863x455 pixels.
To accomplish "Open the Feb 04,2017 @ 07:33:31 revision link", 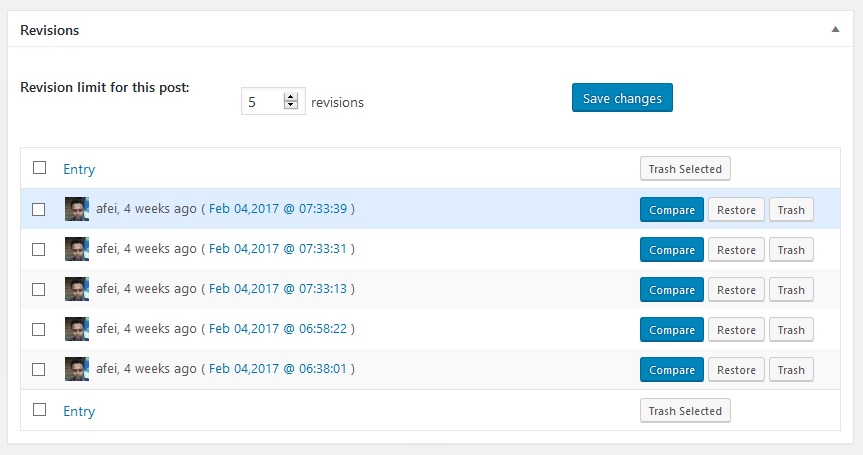I will (278, 249).
